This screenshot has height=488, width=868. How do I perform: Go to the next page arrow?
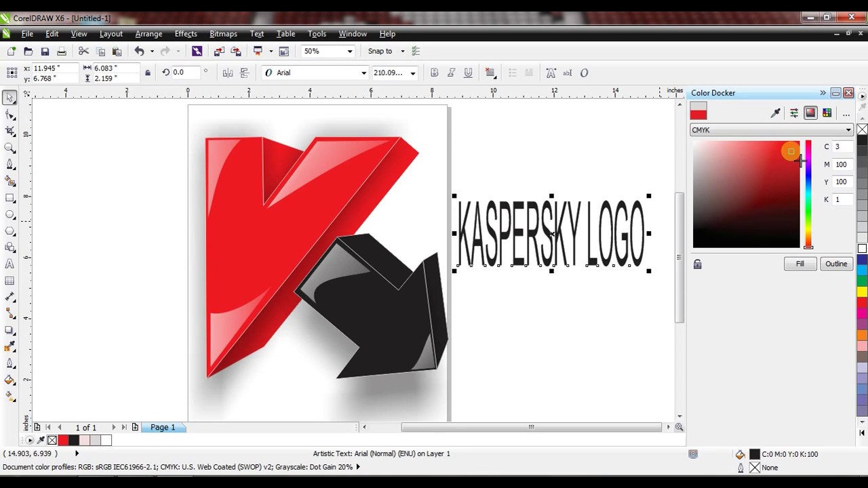[113, 428]
